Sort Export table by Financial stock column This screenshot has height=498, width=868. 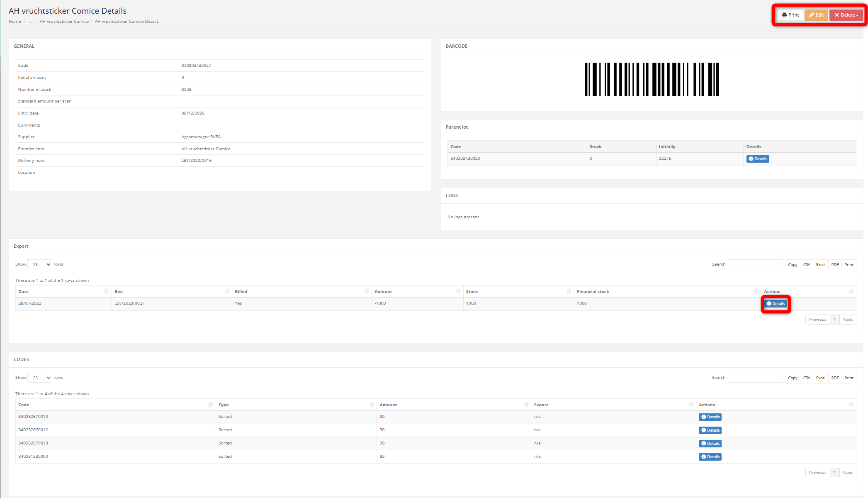click(668, 291)
